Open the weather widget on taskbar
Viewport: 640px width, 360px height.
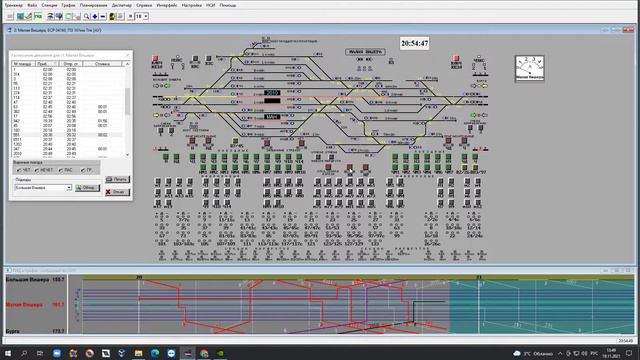pos(532,353)
